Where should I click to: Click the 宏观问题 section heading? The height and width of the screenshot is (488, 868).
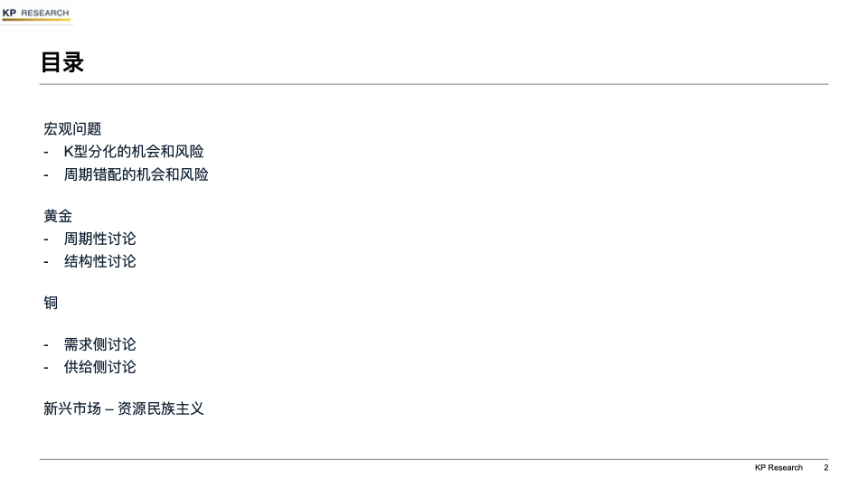point(72,129)
